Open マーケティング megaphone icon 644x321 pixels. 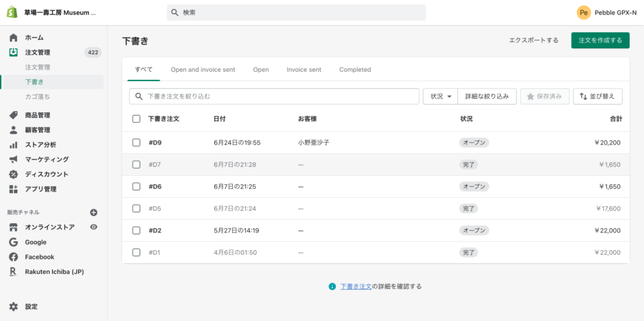tap(13, 160)
